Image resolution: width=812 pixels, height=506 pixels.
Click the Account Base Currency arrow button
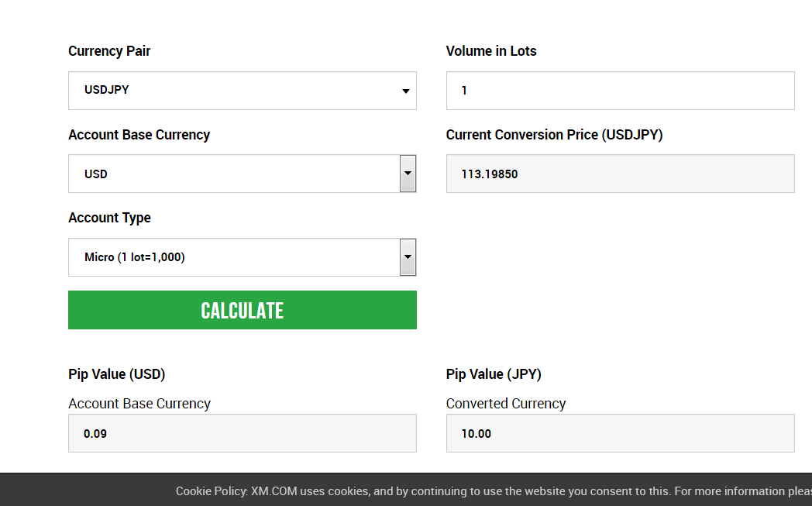click(x=408, y=174)
